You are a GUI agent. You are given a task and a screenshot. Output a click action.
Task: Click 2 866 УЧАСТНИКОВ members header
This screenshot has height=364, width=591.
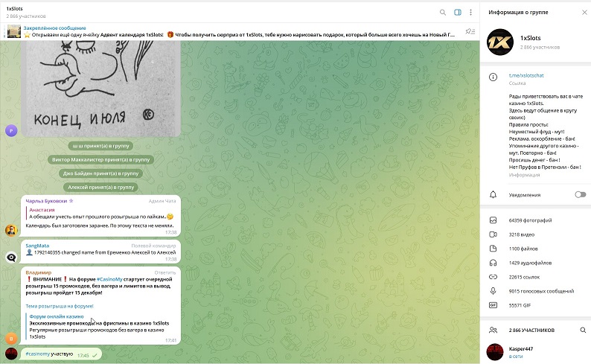tap(531, 330)
